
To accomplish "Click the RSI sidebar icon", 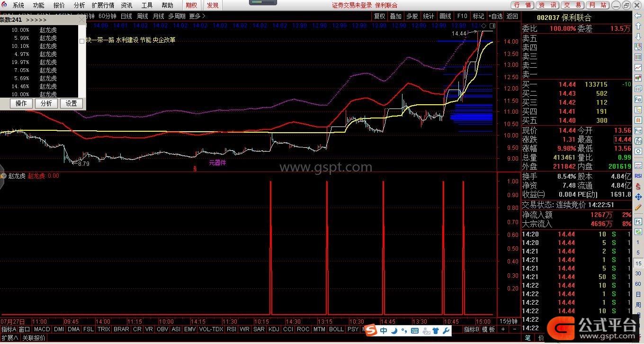I will point(638,175).
